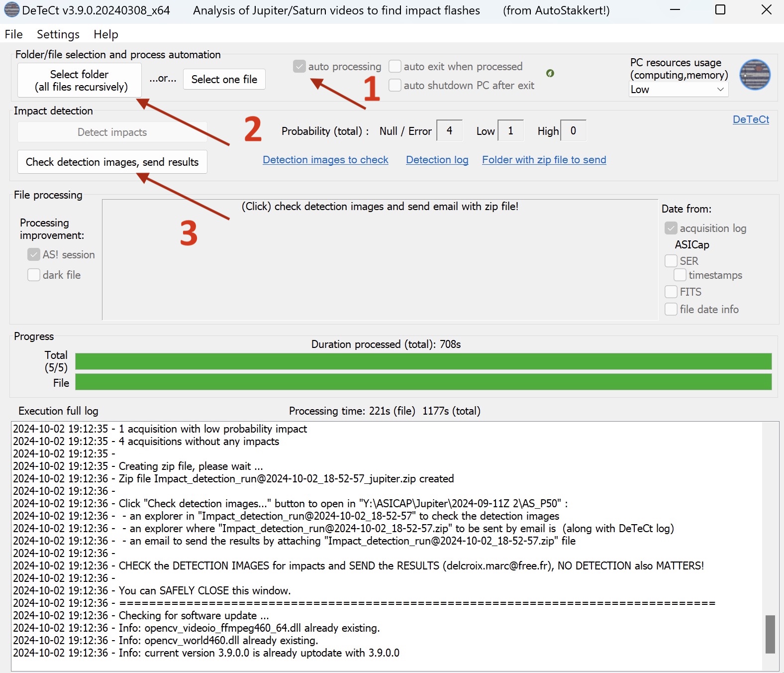Click the small green status indicator icon
Screen dimensions: 784x673
point(550,73)
